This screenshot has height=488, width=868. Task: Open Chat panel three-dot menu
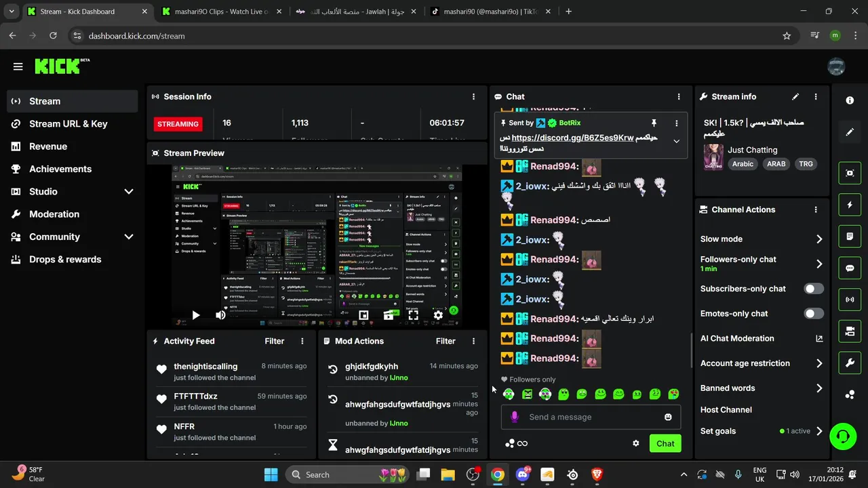[x=679, y=97]
